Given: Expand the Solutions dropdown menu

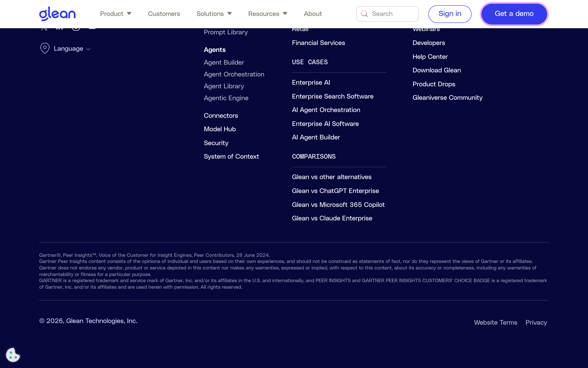Looking at the screenshot, I should [x=214, y=14].
